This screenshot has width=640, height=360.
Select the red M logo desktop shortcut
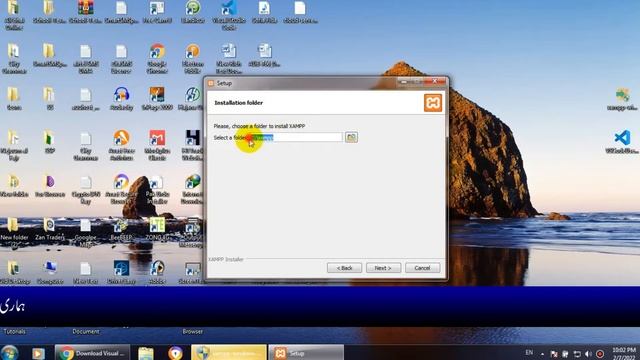(x=157, y=145)
